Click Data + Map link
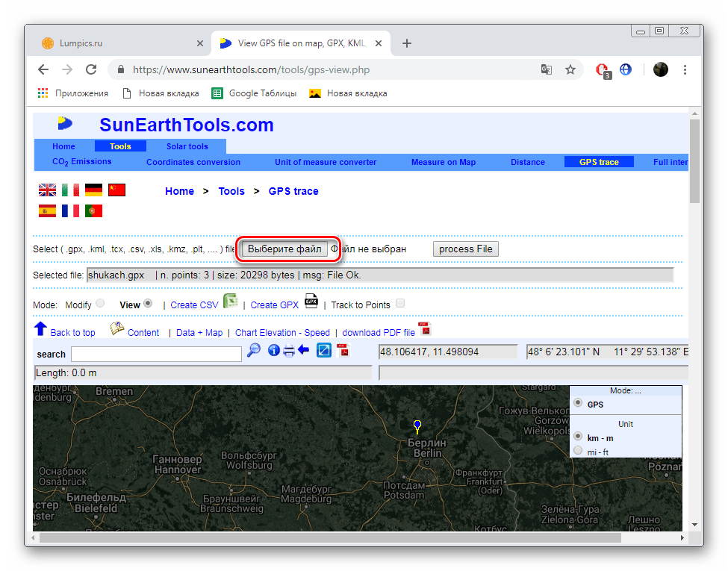728x571 pixels. point(199,332)
